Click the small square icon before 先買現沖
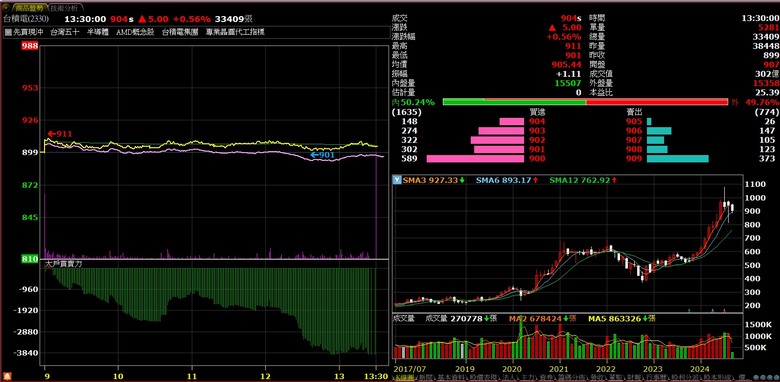780x382 pixels. click(x=8, y=32)
